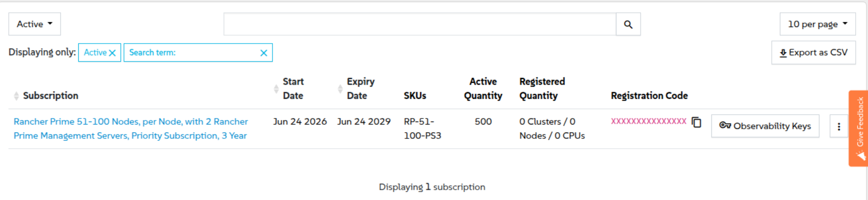Focus the subscription search input field

pos(420,24)
